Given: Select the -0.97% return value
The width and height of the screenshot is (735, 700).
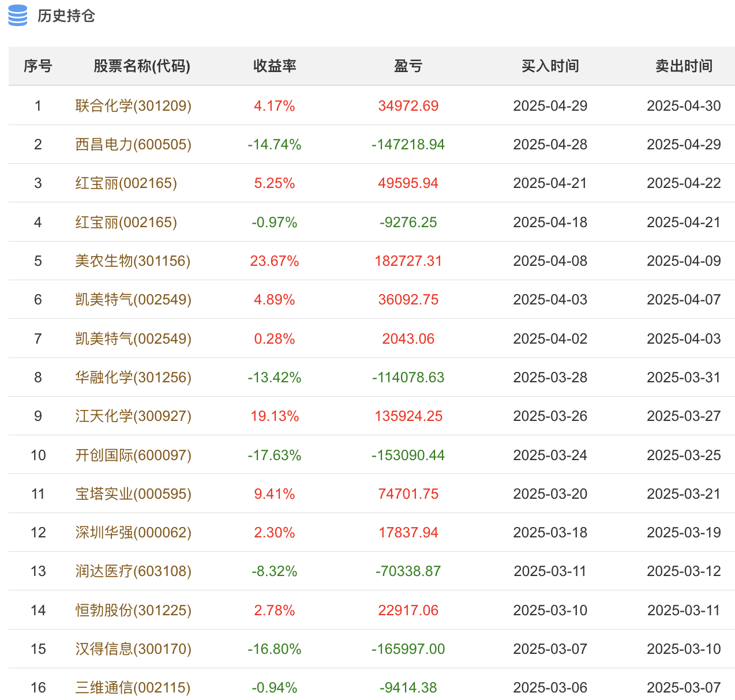Looking at the screenshot, I should click(x=275, y=223).
